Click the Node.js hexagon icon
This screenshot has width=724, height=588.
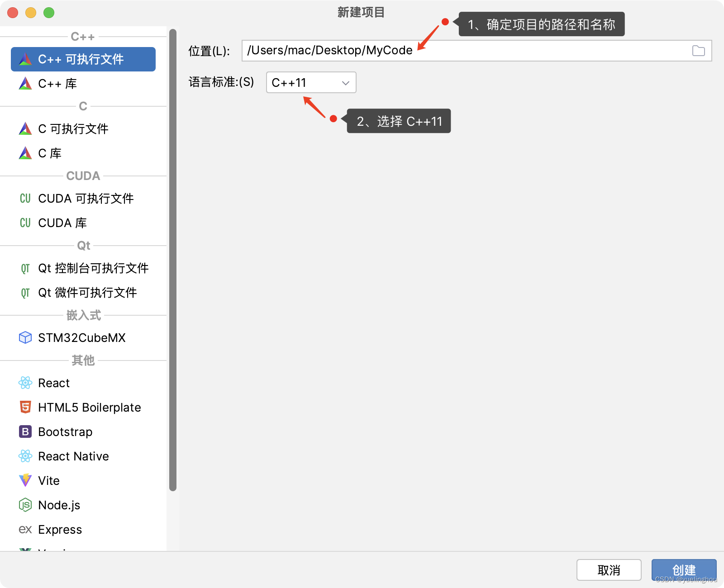point(25,505)
